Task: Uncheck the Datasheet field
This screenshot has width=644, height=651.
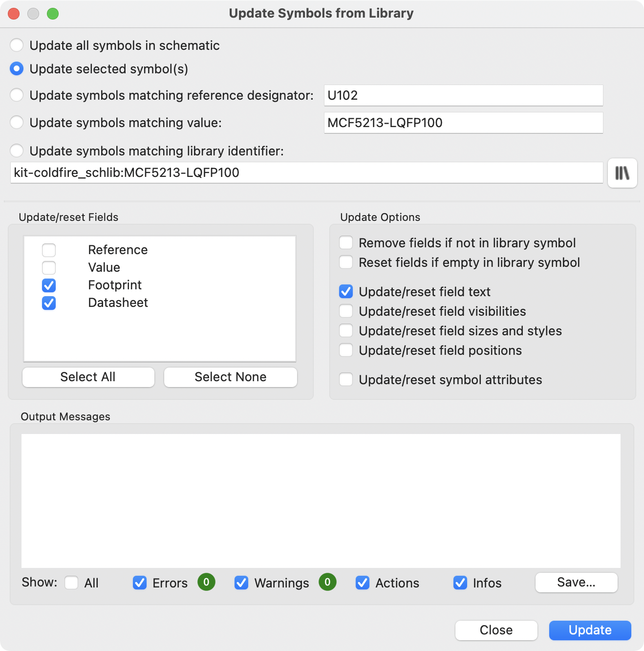Action: (48, 303)
